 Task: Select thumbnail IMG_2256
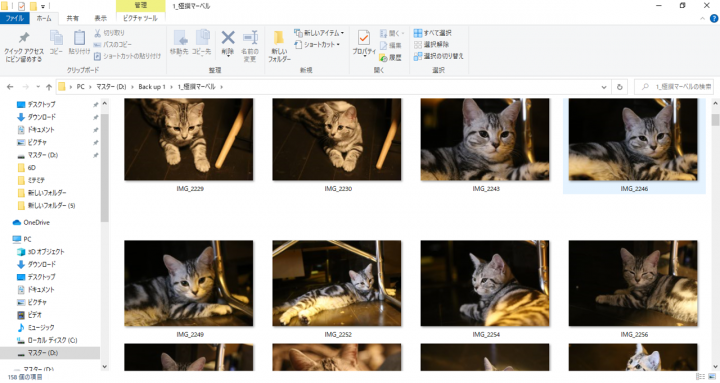(x=633, y=283)
